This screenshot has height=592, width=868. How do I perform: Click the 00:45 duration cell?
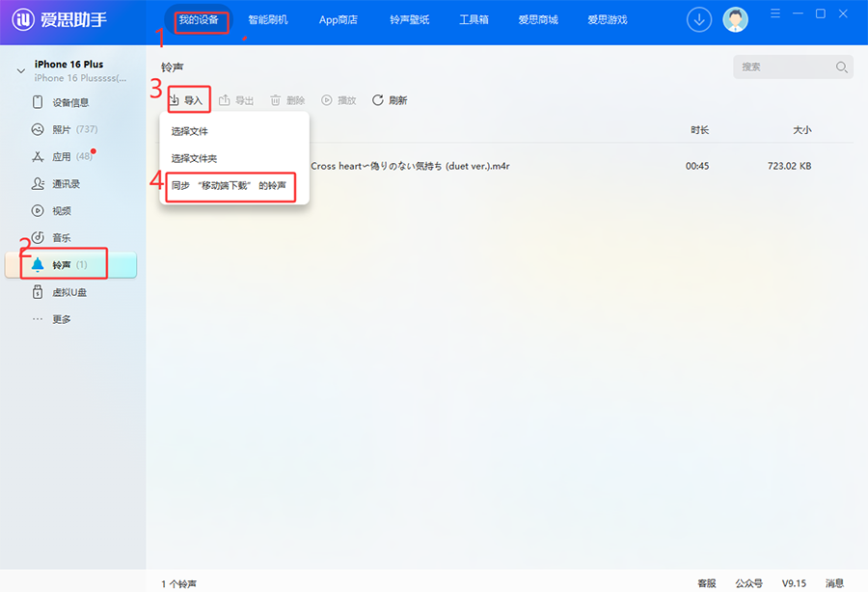click(697, 166)
